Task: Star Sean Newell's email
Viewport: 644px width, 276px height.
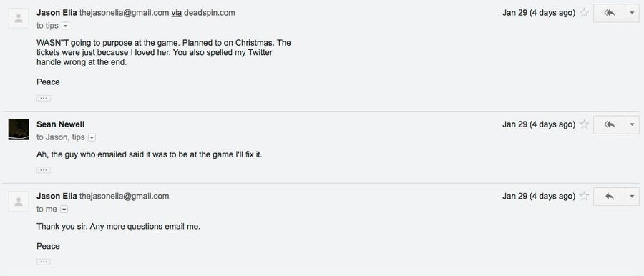Action: pos(584,124)
